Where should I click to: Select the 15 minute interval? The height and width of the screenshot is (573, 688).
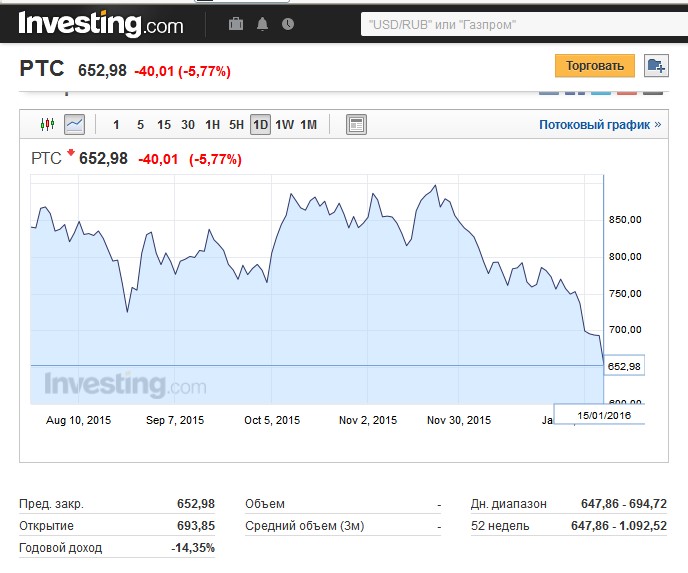point(164,125)
